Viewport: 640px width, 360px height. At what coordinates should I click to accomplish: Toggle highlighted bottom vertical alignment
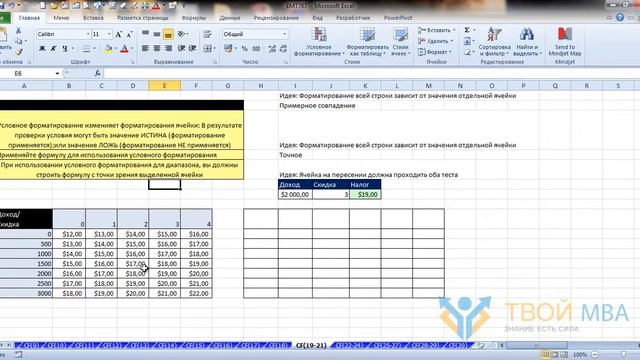click(x=168, y=34)
